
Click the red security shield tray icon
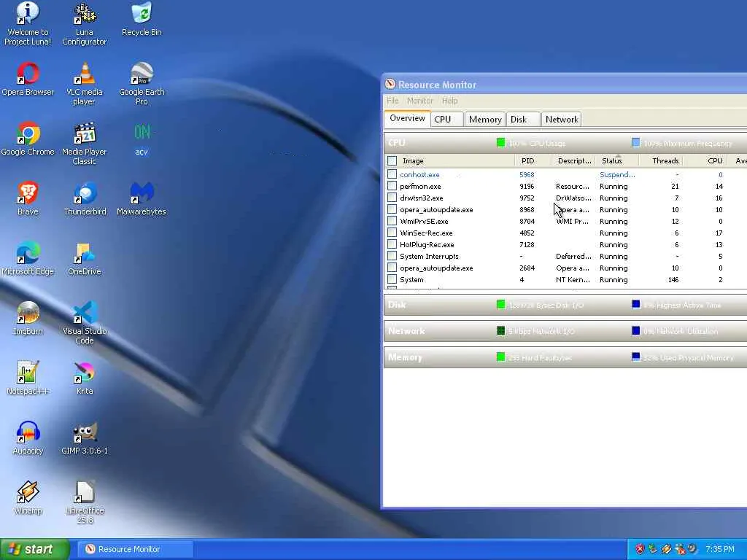[640, 549]
